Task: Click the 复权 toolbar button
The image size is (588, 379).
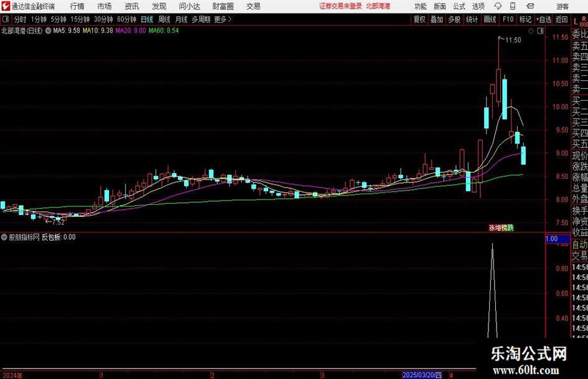Action: point(419,19)
